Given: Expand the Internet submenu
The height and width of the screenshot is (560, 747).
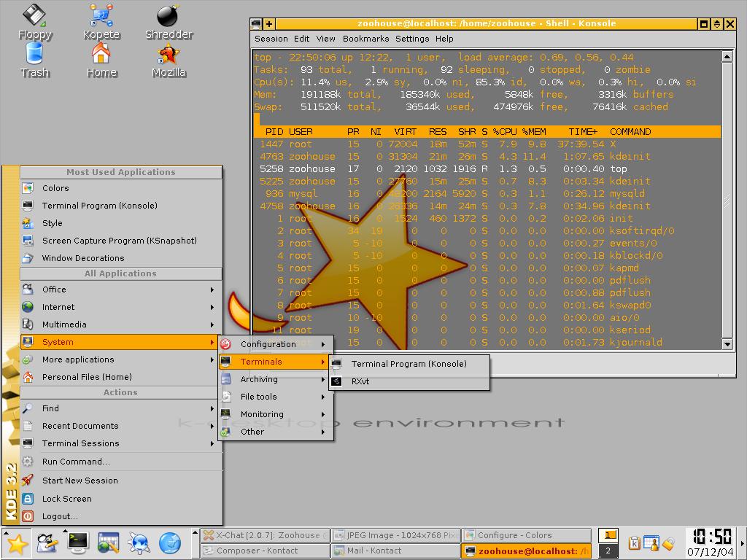Looking at the screenshot, I should pyautogui.click(x=121, y=307).
